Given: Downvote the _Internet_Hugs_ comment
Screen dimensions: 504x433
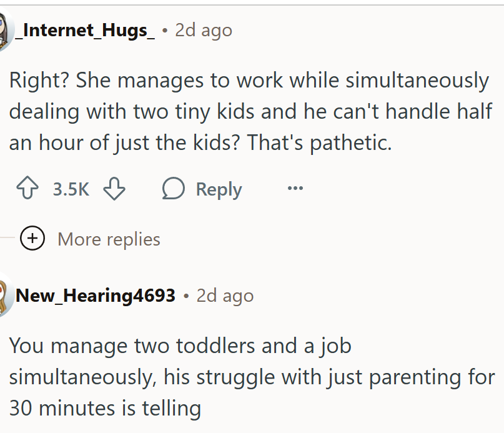Looking at the screenshot, I should click(114, 189).
